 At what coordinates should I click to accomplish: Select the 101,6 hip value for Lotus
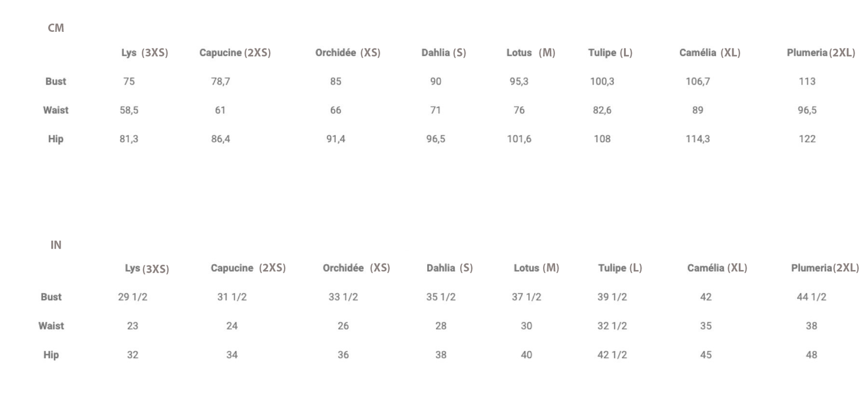pyautogui.click(x=519, y=139)
